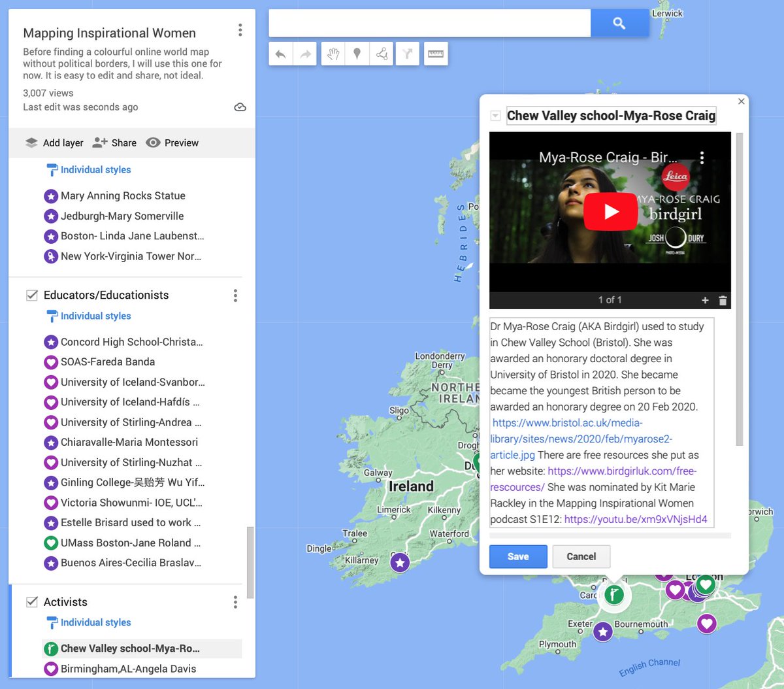Uncheck the Educators/Educationists layer
This screenshot has height=689, width=784.
click(x=32, y=295)
